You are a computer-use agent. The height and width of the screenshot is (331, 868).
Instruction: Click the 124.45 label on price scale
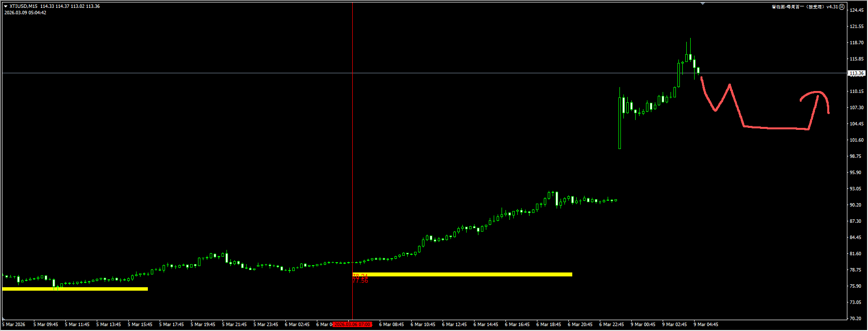tap(856, 10)
